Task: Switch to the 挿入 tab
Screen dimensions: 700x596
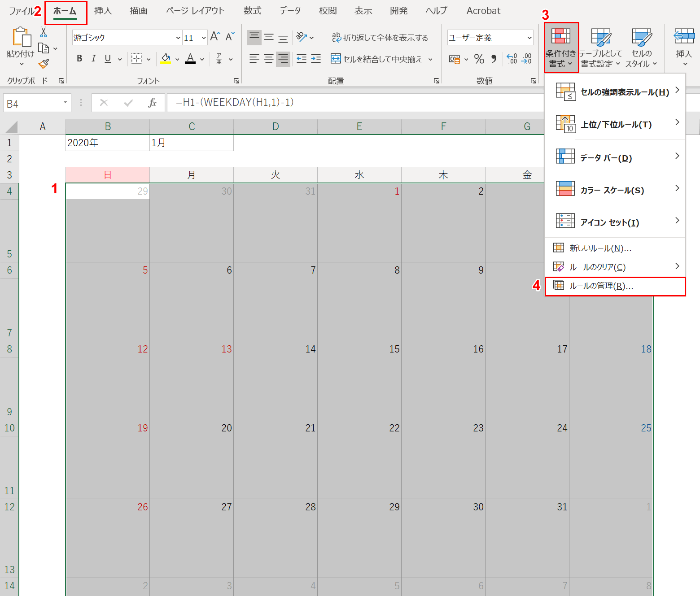Action: 103,11
